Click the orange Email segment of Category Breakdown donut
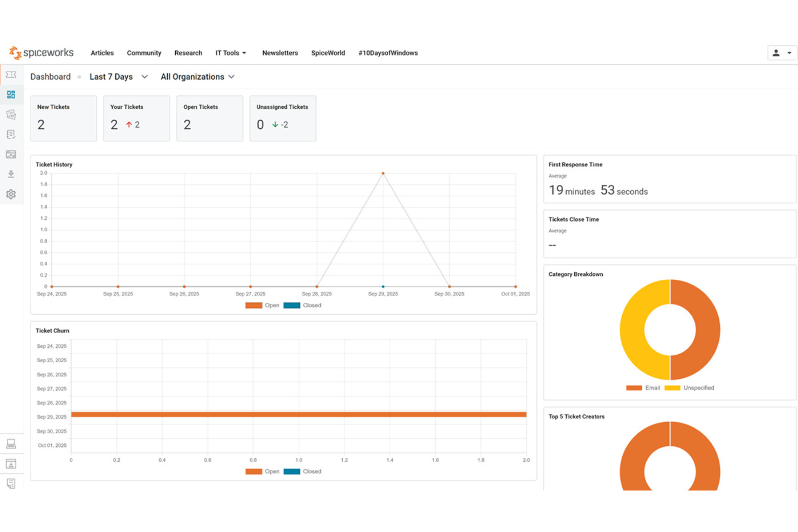The width and height of the screenshot is (798, 532). point(708,330)
